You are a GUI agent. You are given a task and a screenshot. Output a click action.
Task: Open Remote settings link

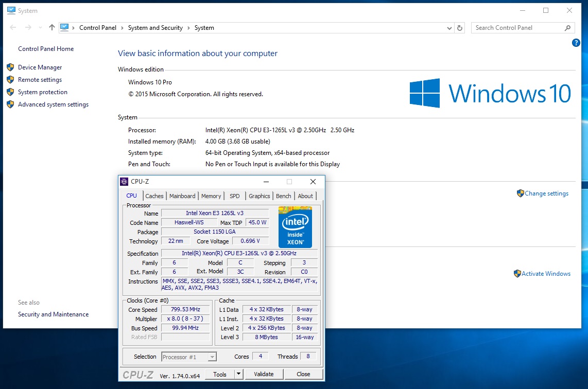(x=40, y=80)
